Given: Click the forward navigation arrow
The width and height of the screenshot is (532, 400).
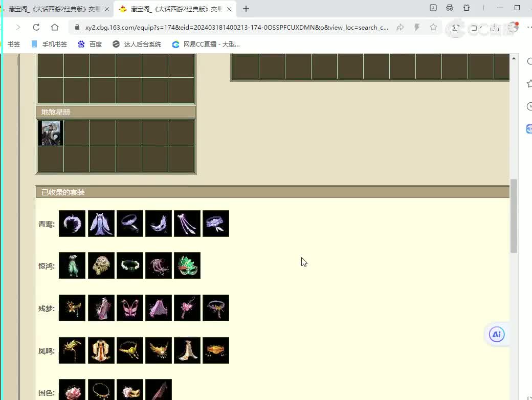Looking at the screenshot, I should (18, 27).
